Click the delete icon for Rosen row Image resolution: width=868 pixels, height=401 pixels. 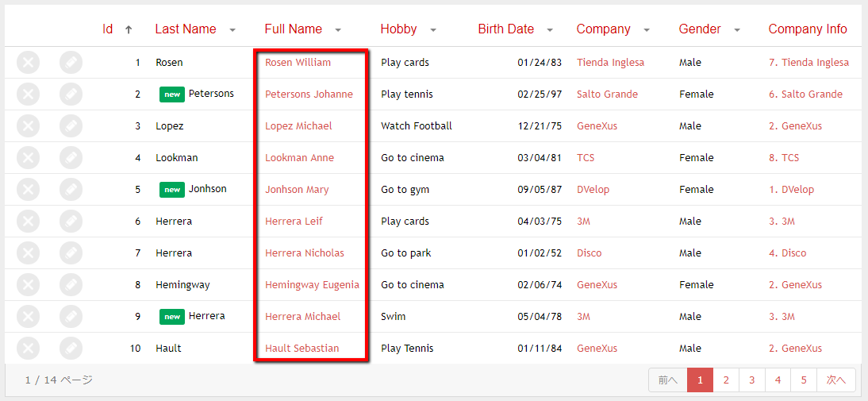click(28, 63)
